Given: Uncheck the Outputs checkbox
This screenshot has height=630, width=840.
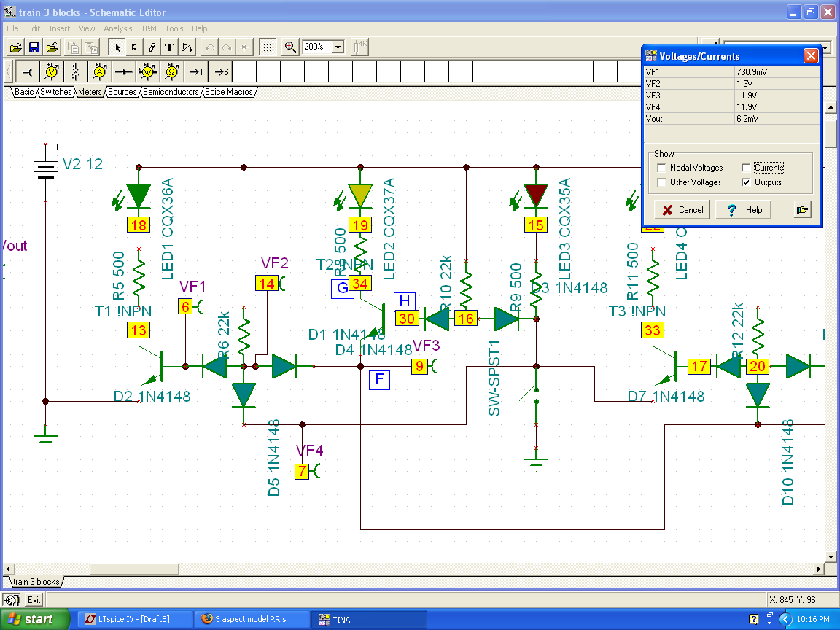Looking at the screenshot, I should [x=746, y=182].
